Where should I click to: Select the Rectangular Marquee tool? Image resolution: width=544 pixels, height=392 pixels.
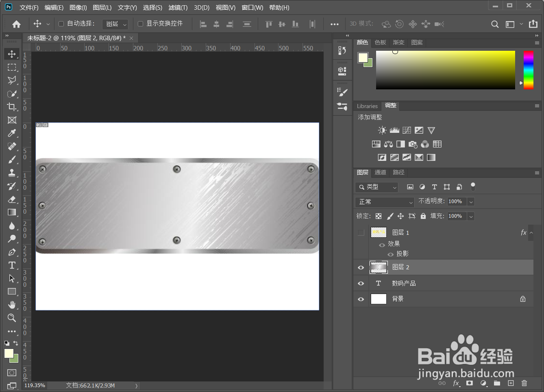[x=12, y=67]
